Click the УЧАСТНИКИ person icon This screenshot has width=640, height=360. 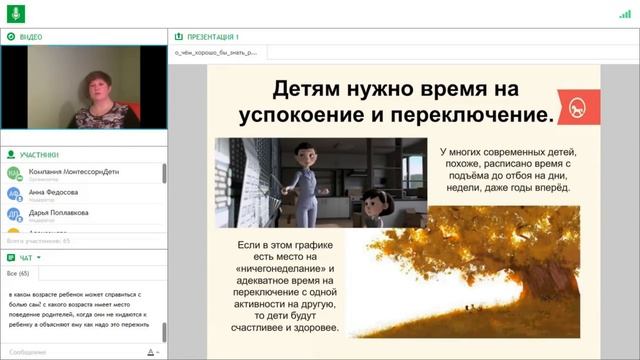click(11, 155)
